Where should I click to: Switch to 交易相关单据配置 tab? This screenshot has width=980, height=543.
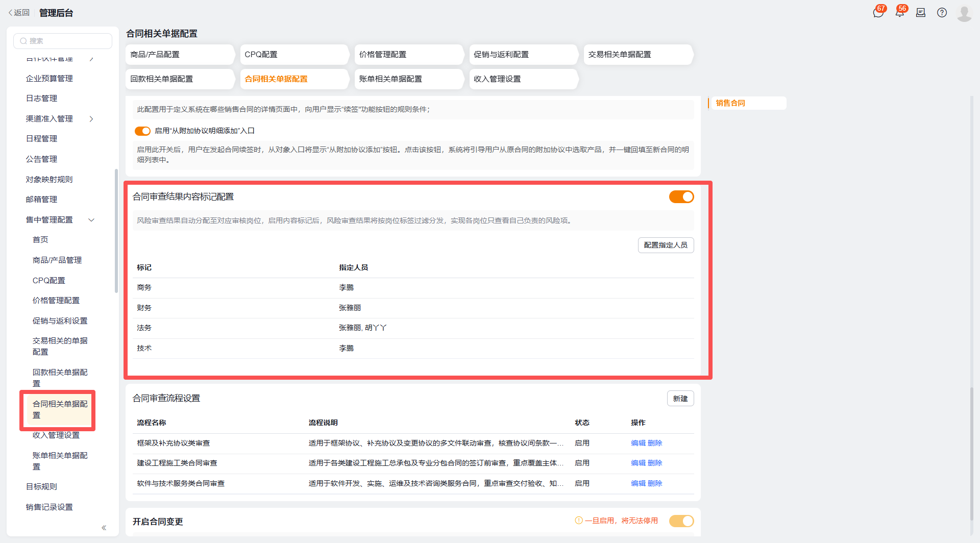(x=638, y=55)
